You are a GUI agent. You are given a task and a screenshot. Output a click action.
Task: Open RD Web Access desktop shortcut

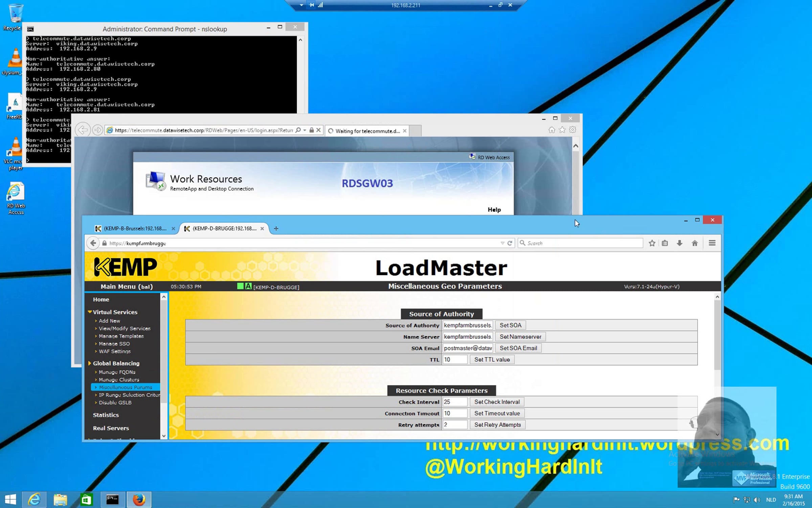click(x=16, y=198)
